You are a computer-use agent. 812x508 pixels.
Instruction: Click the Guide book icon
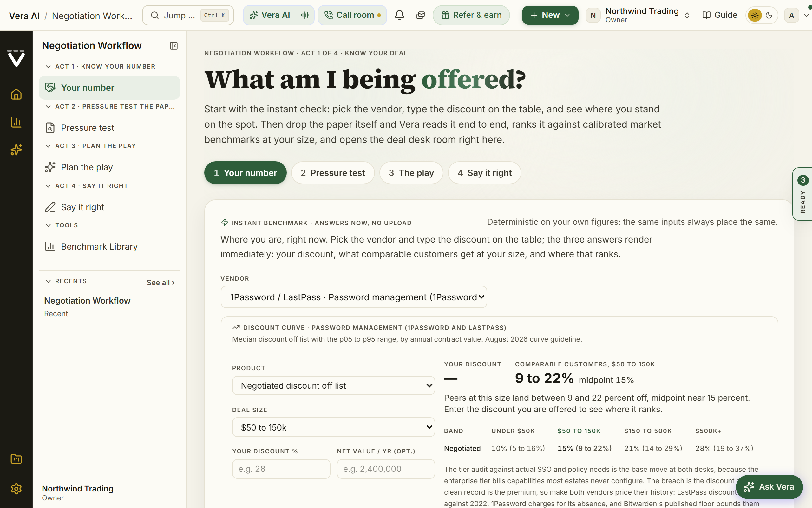[707, 15]
